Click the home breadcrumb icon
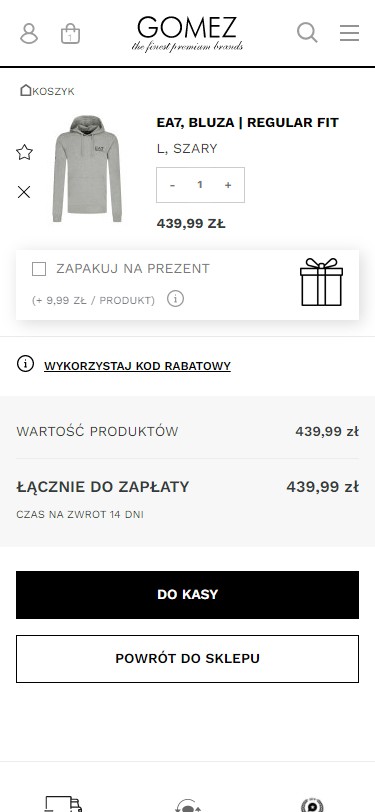Viewport: 375px width, 812px height. tap(25, 90)
